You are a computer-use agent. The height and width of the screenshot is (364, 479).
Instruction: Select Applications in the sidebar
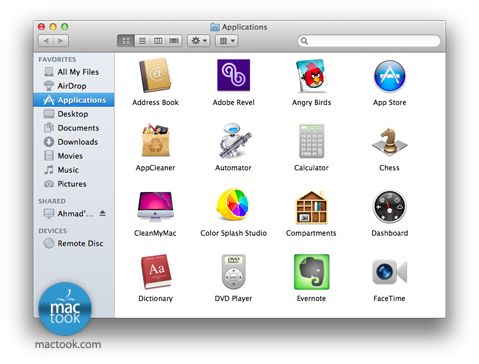tap(74, 100)
